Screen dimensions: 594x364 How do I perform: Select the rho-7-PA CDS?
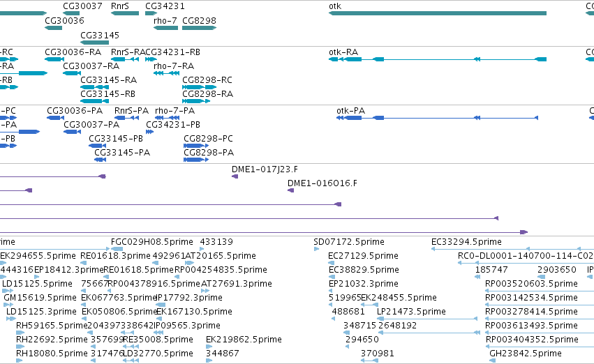tap(168, 118)
